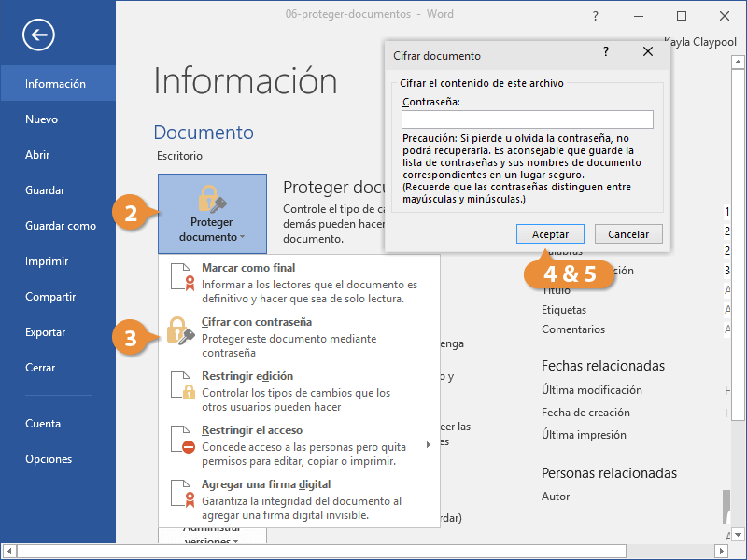Close the Cifrar documento dialog
This screenshot has height=560, width=747.
coord(648,52)
